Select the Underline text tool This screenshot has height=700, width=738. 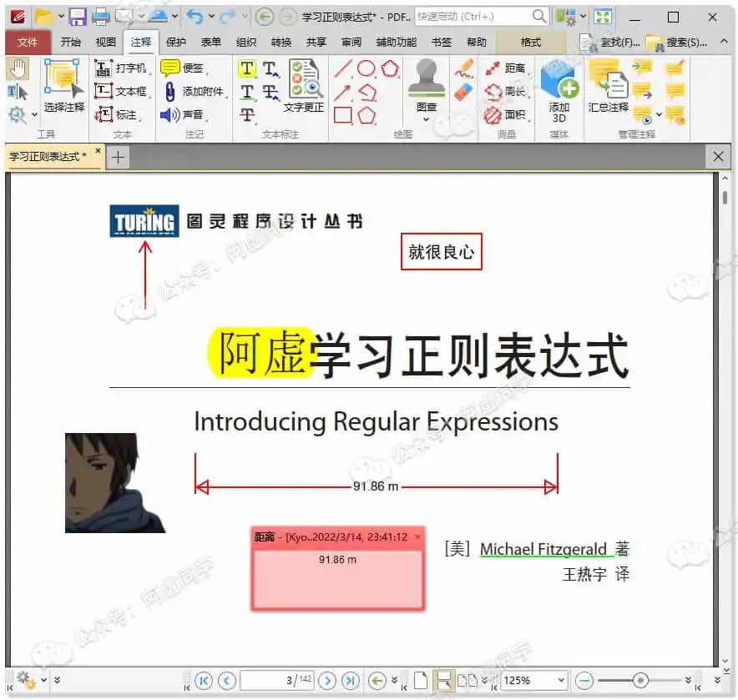pos(247,92)
